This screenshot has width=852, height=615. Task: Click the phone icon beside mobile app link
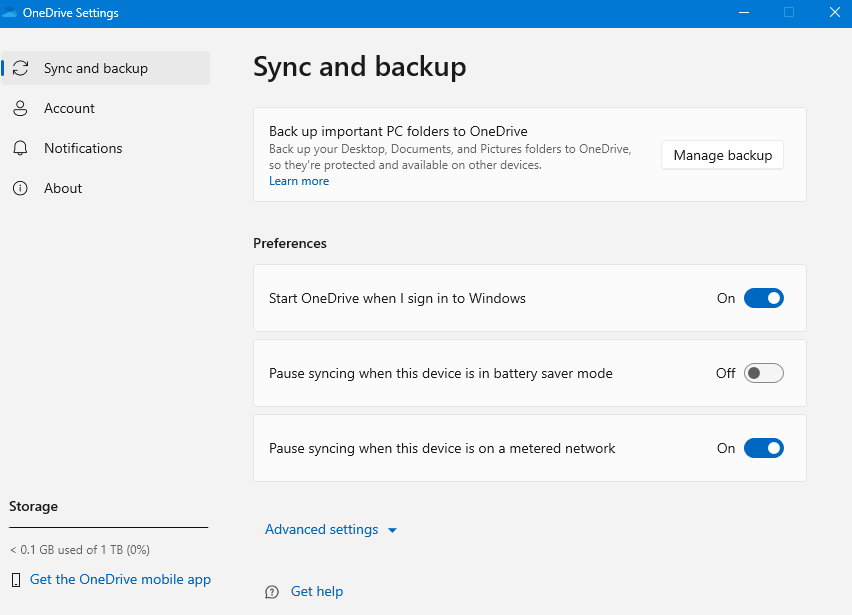tap(16, 580)
